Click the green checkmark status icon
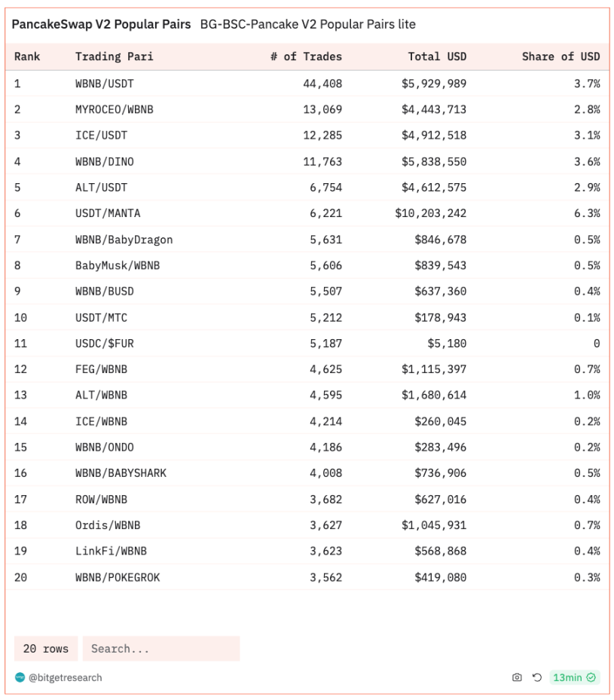The image size is (614, 700). pos(591,677)
